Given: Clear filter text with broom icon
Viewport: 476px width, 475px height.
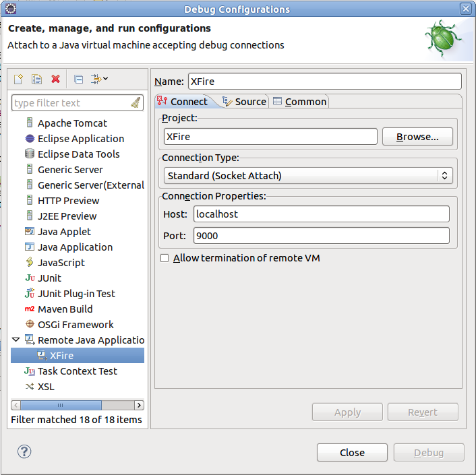Looking at the screenshot, I should point(136,102).
